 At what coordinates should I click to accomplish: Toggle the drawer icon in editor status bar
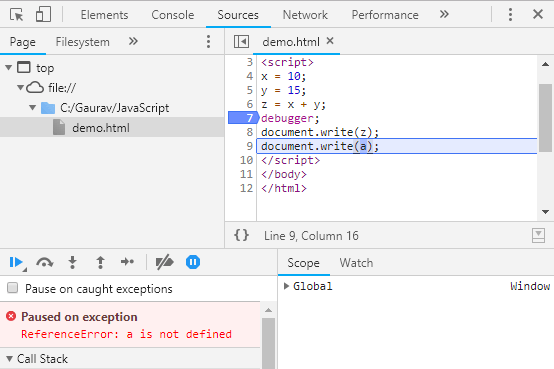click(538, 235)
